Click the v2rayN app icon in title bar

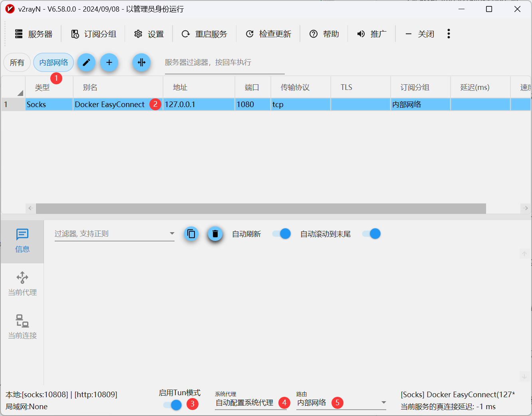[10, 9]
